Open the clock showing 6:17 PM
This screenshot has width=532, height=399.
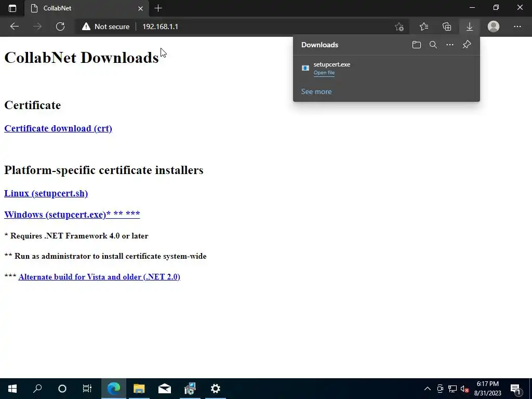click(487, 389)
